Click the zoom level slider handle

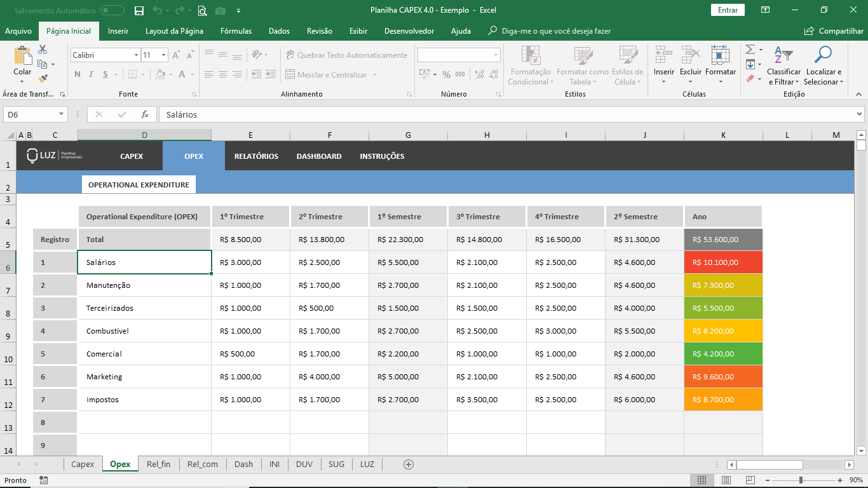(x=801, y=480)
